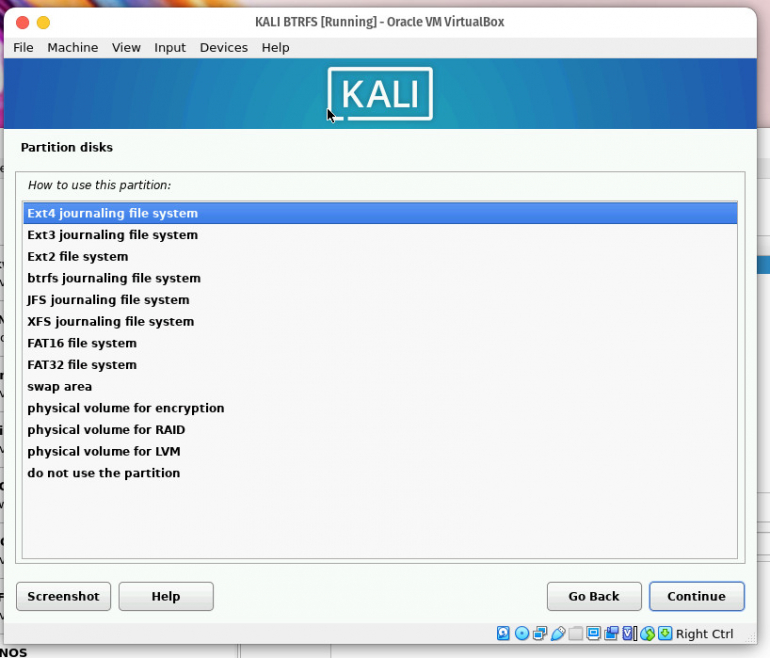Open the View menu
Image resolution: width=770 pixels, height=658 pixels.
click(x=126, y=48)
